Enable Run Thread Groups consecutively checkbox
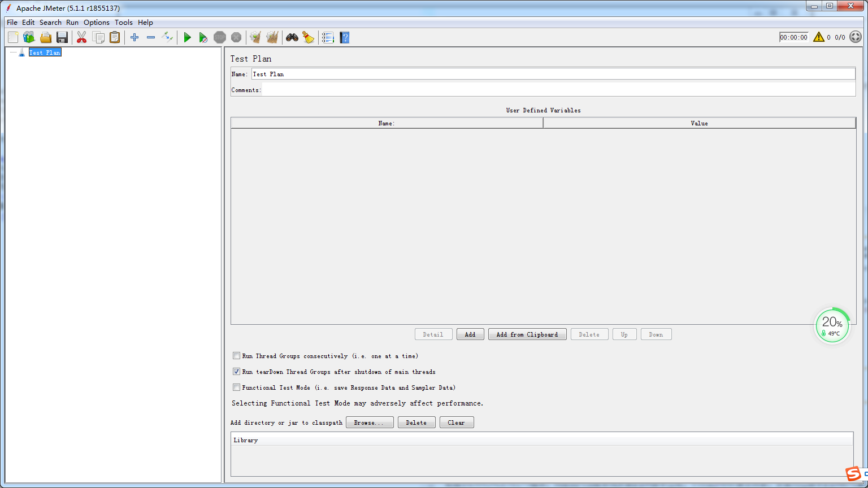 237,356
